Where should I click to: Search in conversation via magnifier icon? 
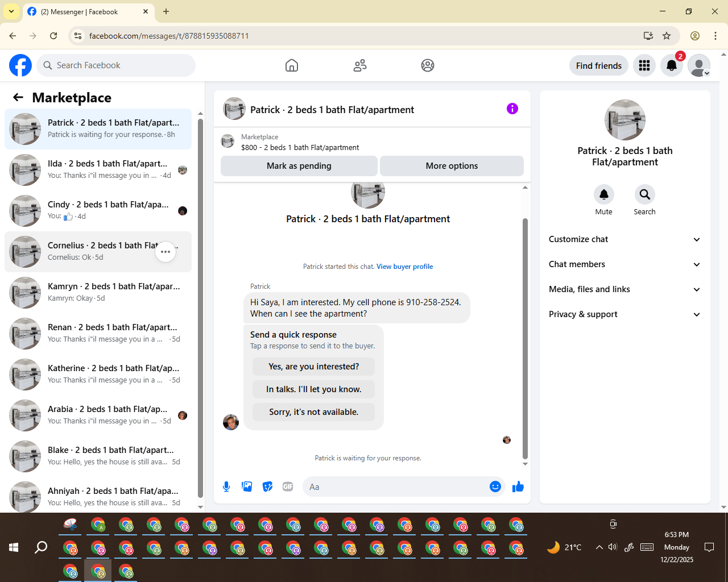(645, 194)
